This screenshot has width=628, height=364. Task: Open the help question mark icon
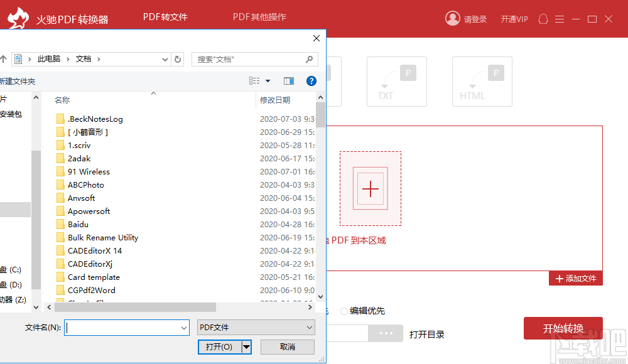point(311,82)
